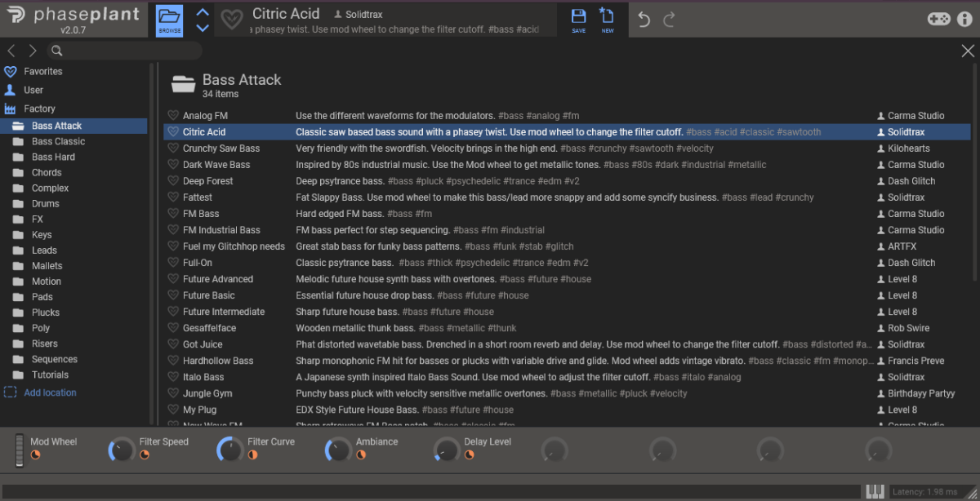980x501 pixels.
Task: Open the gamepad icon in the header
Action: click(x=938, y=19)
